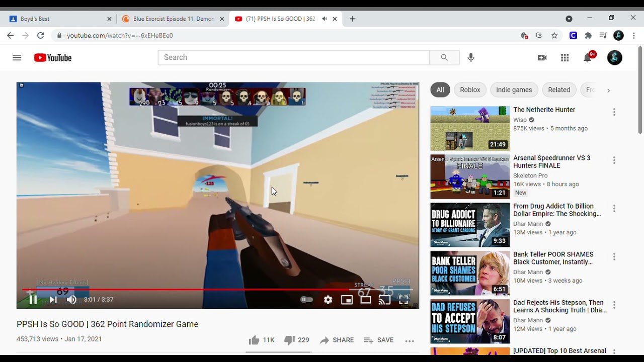The image size is (644, 362).
Task: Open The Netherite Hunter thumbnail
Action: (470, 129)
